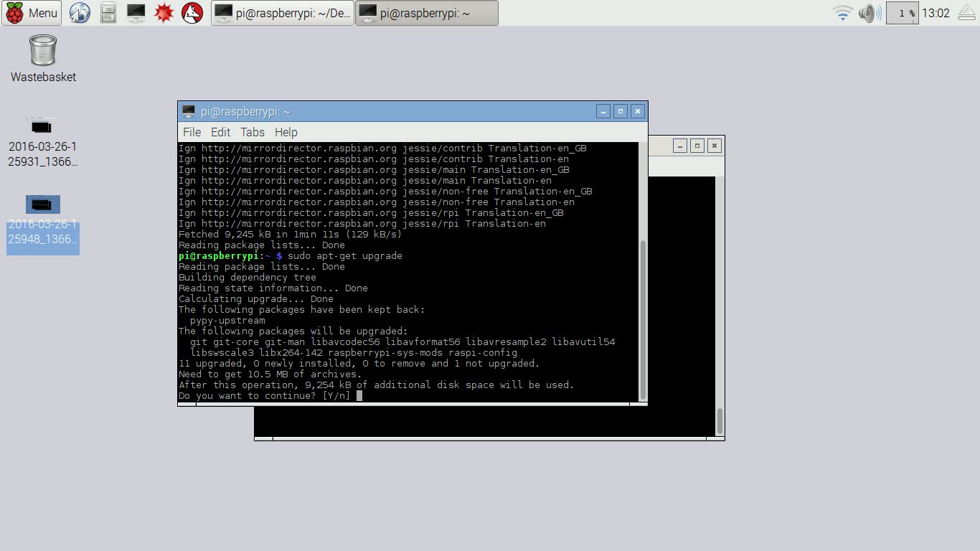
Task: Launch a new terminal from the taskbar
Action: tap(136, 12)
